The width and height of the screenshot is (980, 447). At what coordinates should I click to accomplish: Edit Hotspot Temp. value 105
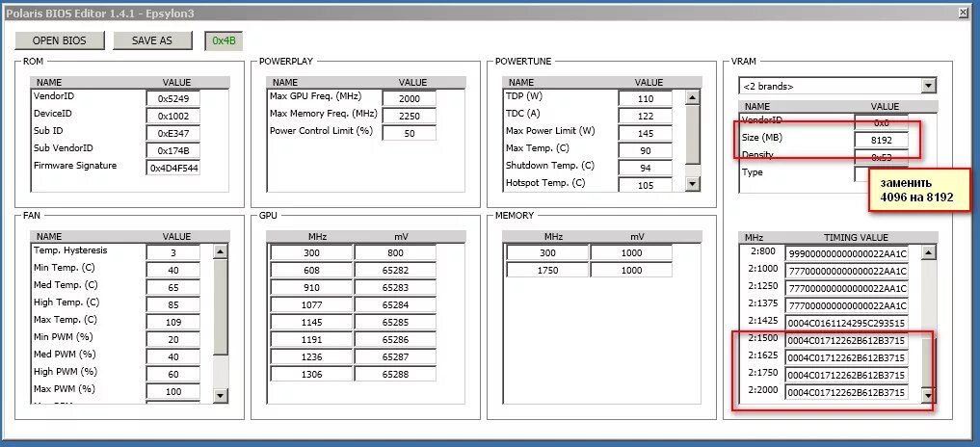click(646, 185)
